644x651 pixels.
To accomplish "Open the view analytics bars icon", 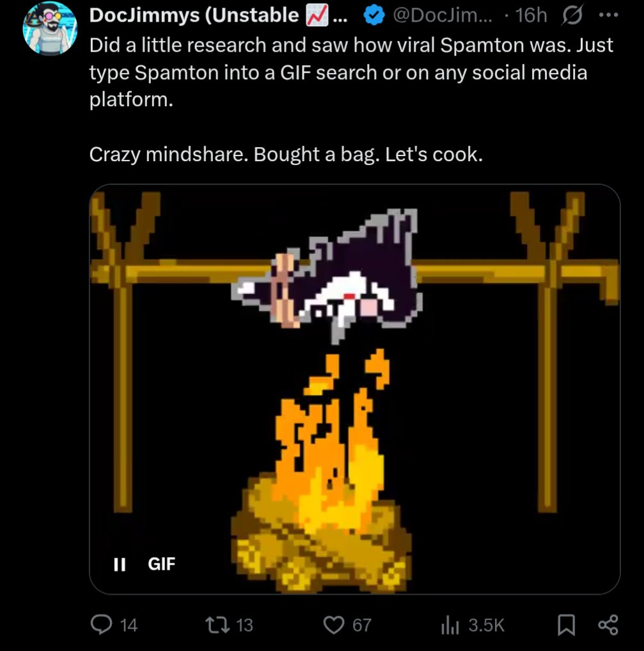I will click(450, 625).
